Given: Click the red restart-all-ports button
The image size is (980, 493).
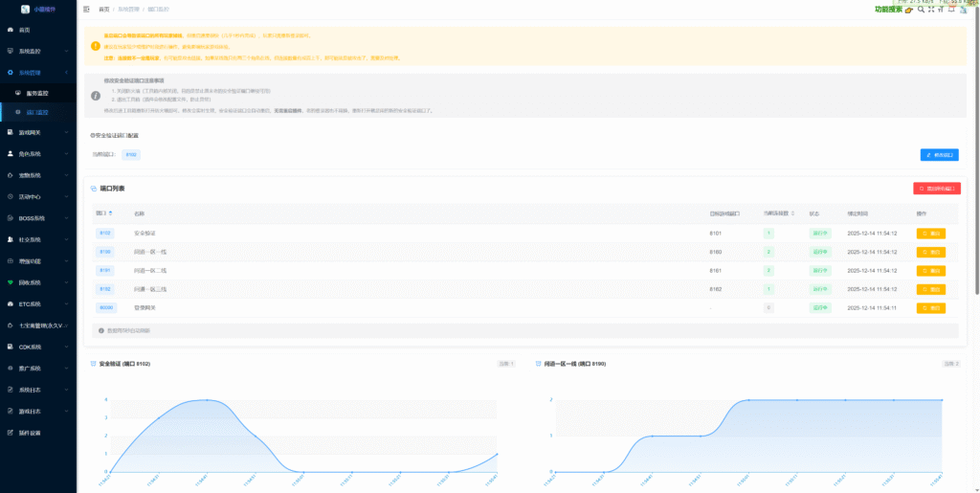Looking at the screenshot, I should 936,189.
